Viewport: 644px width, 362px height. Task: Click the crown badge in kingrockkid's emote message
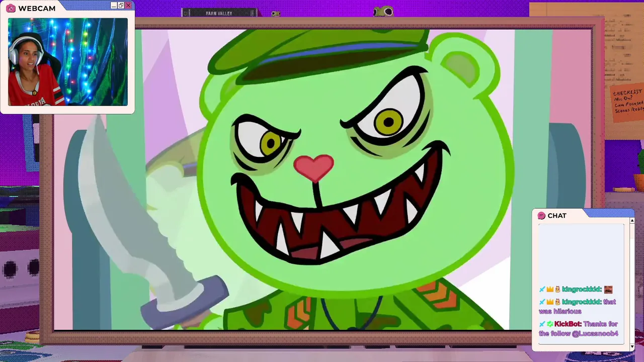pos(550,289)
